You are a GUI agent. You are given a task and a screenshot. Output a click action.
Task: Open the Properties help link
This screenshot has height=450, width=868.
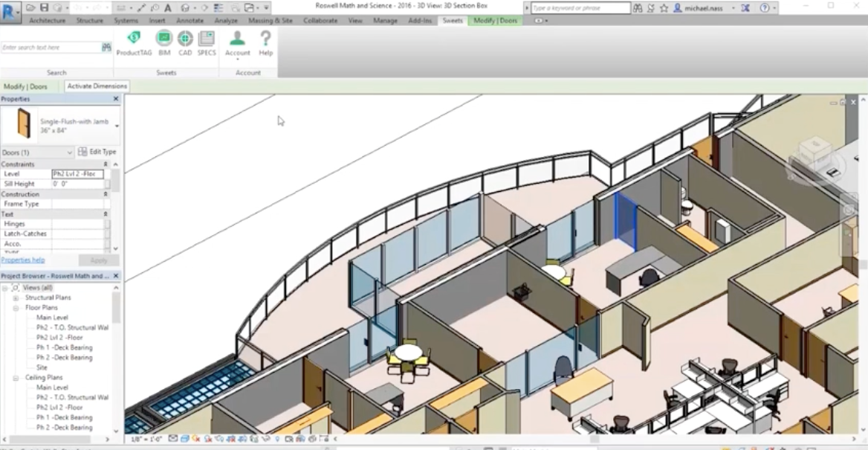(22, 260)
